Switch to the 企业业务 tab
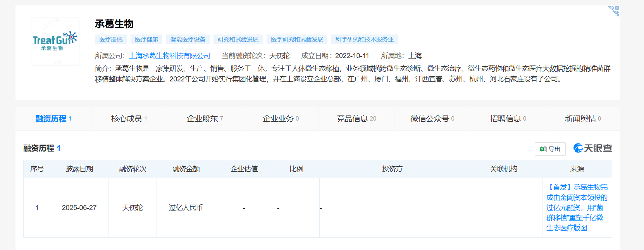 coord(281,119)
